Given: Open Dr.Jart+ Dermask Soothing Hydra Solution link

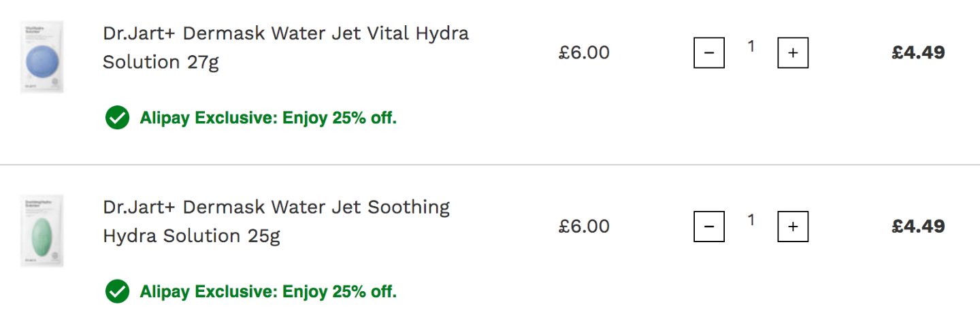Looking at the screenshot, I should (x=276, y=221).
